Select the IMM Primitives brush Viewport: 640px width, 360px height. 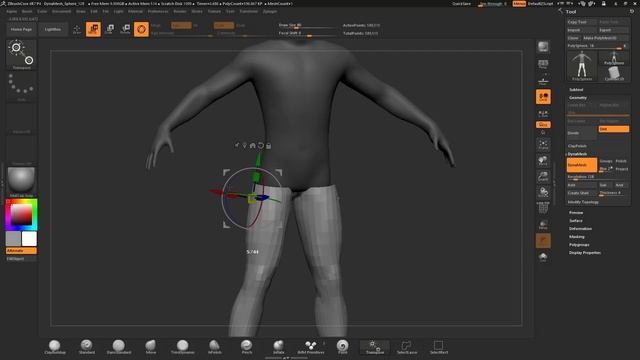point(311,347)
